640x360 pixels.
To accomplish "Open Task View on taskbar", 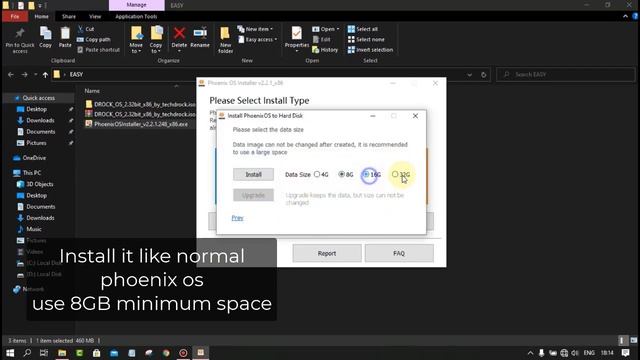I will click(44, 353).
